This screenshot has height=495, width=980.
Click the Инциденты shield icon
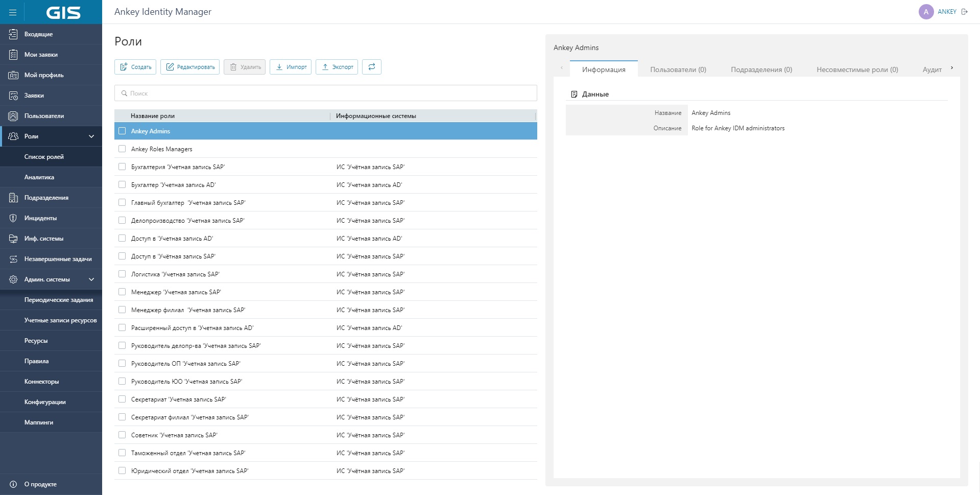click(13, 218)
